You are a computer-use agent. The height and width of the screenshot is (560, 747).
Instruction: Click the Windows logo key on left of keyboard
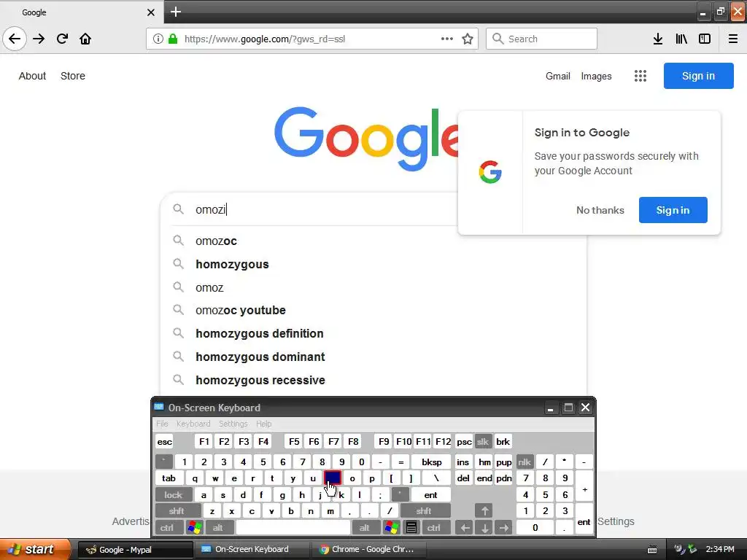tap(194, 528)
